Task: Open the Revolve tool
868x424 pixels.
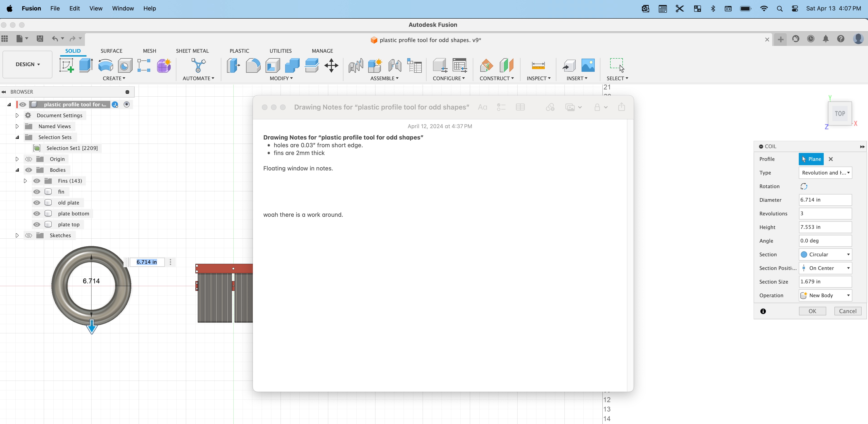Action: pyautogui.click(x=106, y=65)
